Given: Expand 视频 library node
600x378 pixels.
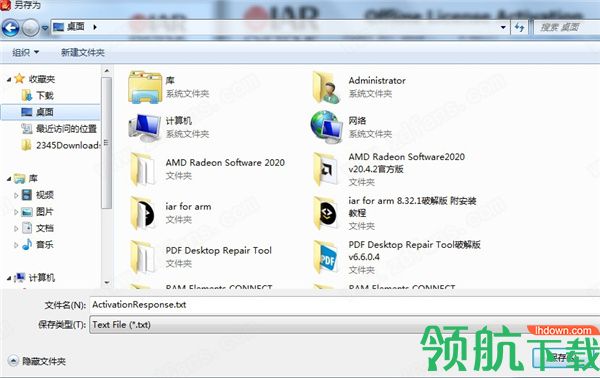Looking at the screenshot, I should (x=16, y=195).
